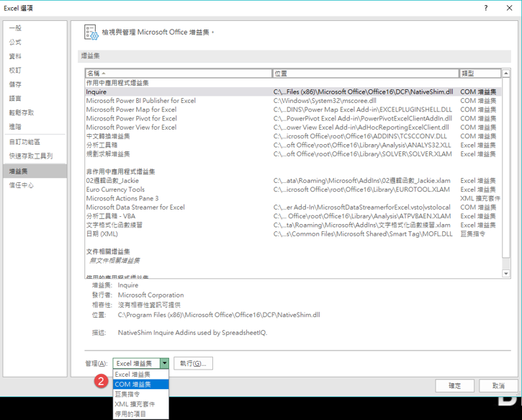The height and width of the screenshot is (420, 522).
Task: Open the 校訂 options category
Action: tap(35, 71)
